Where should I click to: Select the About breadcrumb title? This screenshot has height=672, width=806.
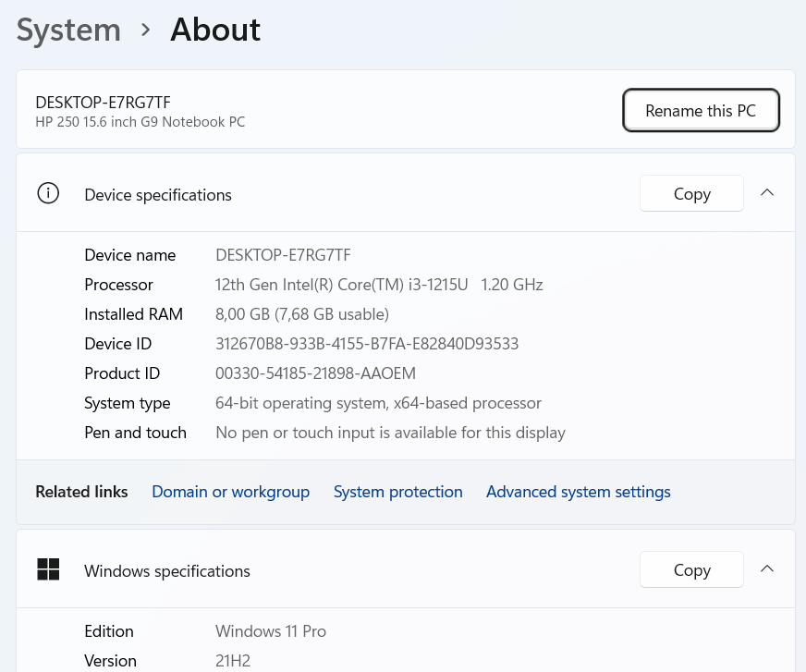click(215, 30)
